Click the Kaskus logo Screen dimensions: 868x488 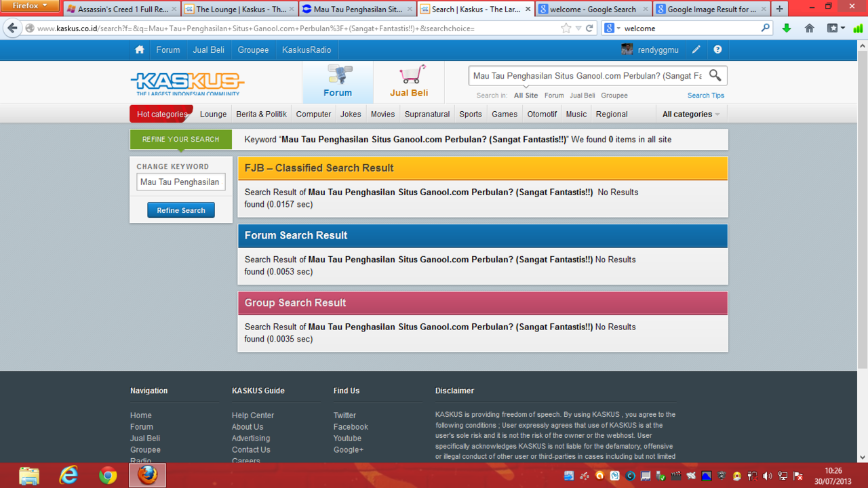[x=187, y=83]
